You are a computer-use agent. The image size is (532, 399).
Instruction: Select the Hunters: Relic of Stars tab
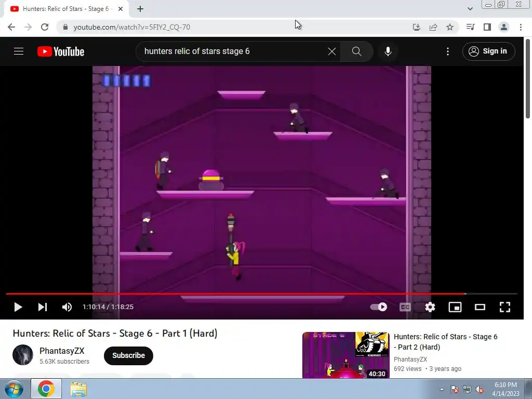pyautogui.click(x=66, y=9)
